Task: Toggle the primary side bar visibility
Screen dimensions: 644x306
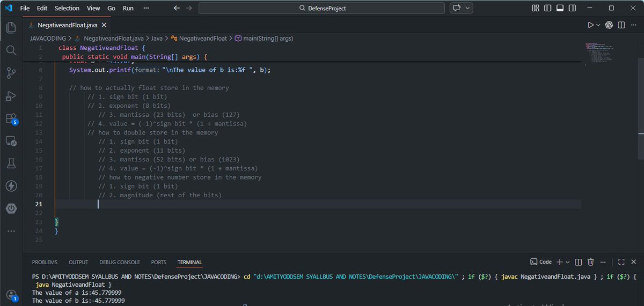Action: [547, 8]
